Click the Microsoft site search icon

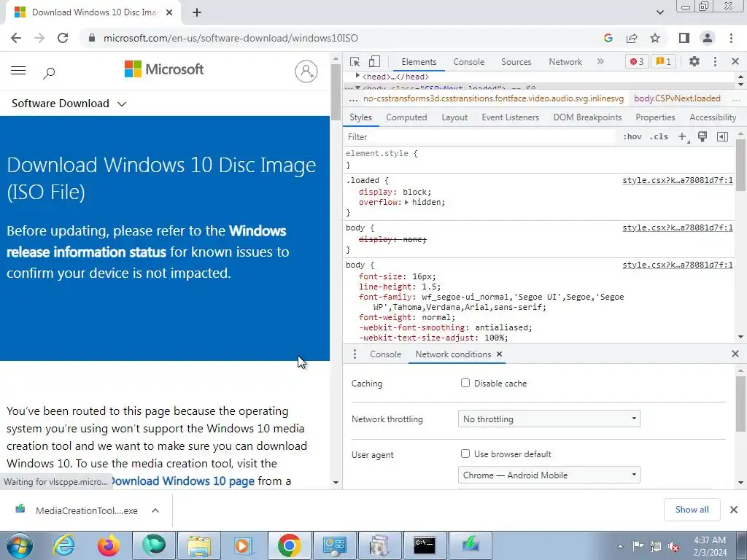49,73
